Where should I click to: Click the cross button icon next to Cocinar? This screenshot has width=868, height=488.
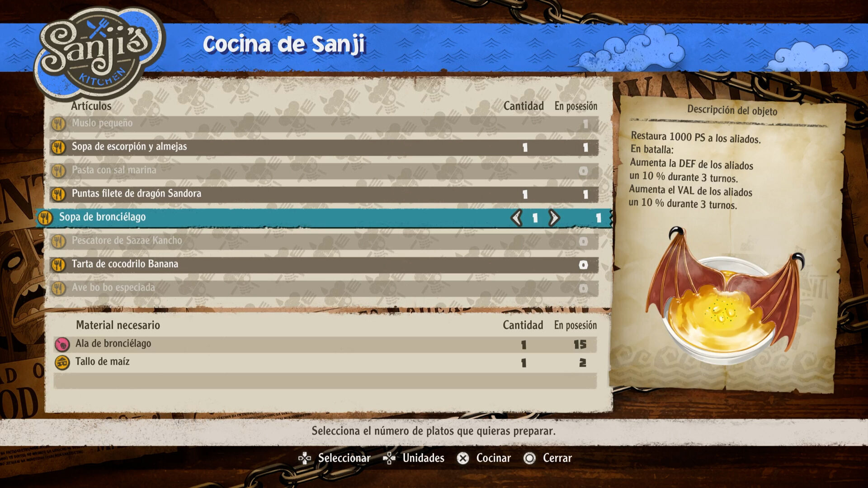tap(462, 458)
